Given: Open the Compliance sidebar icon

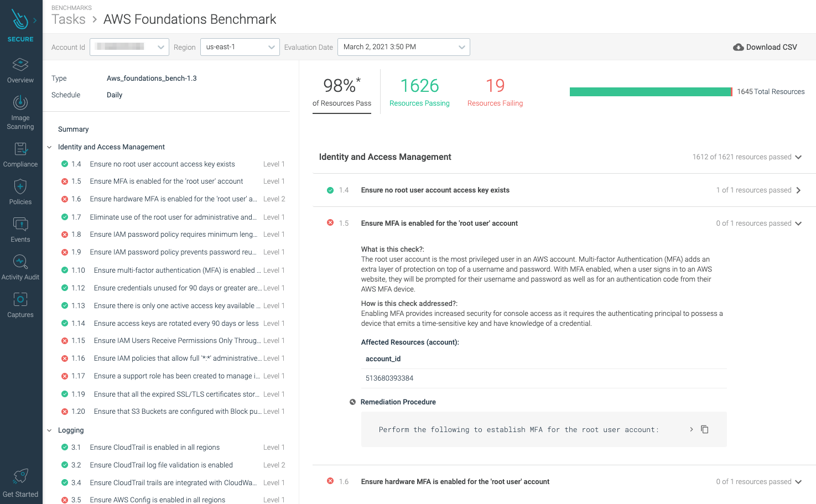Looking at the screenshot, I should coord(20,149).
